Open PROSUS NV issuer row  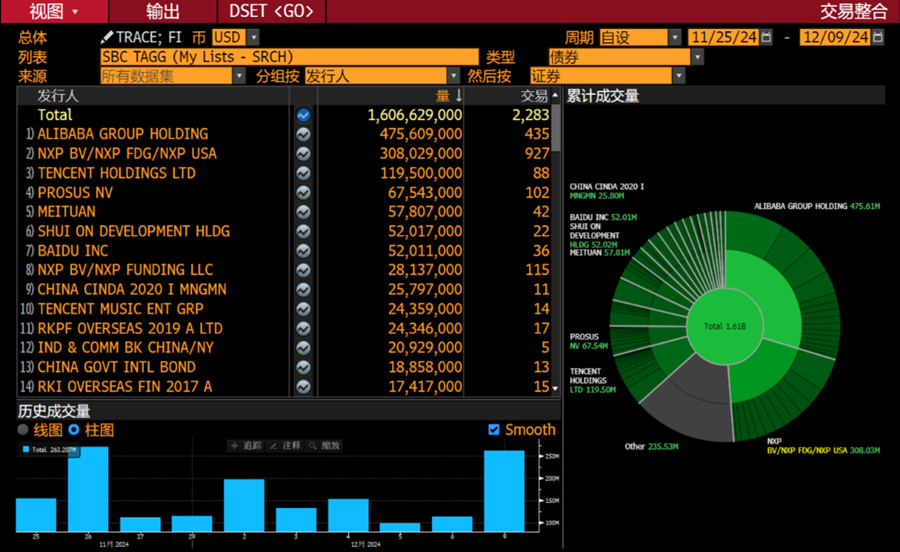(x=75, y=193)
